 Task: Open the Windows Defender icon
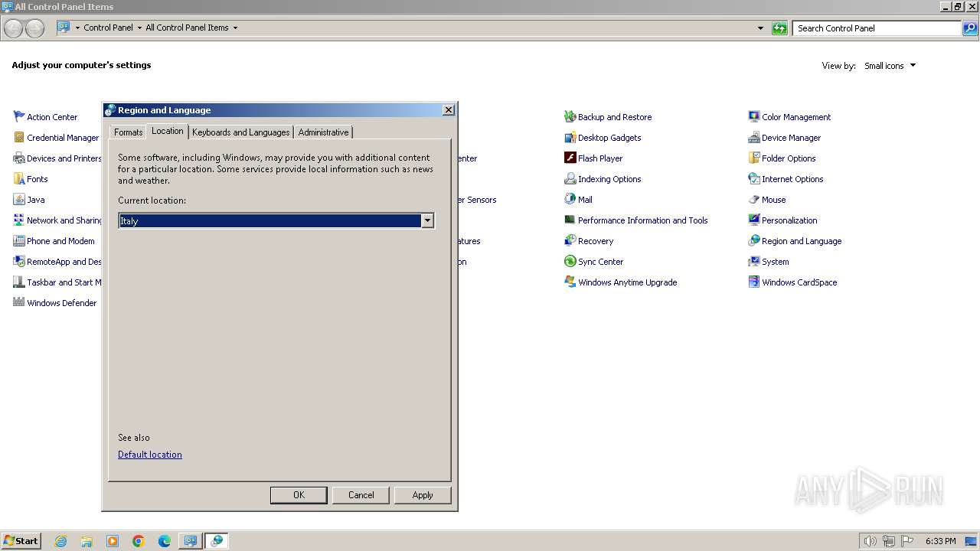tap(19, 302)
